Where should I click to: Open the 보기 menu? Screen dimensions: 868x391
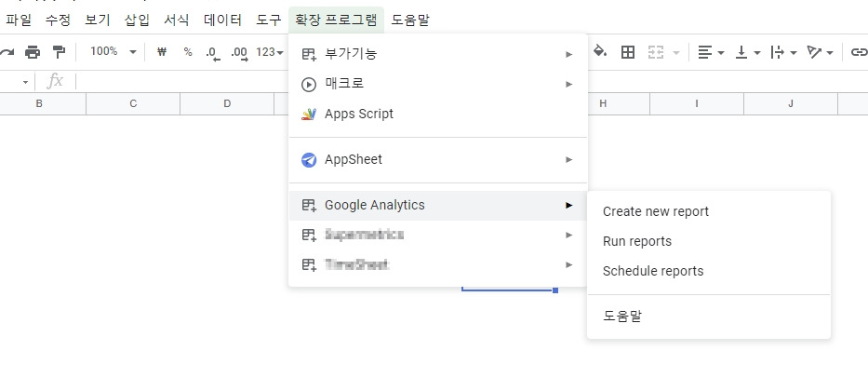(x=98, y=20)
